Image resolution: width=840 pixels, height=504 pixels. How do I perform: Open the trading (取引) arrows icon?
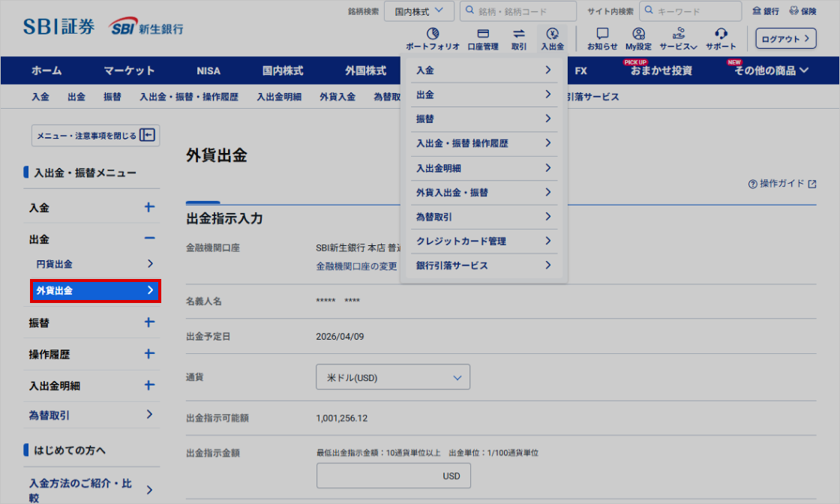519,34
